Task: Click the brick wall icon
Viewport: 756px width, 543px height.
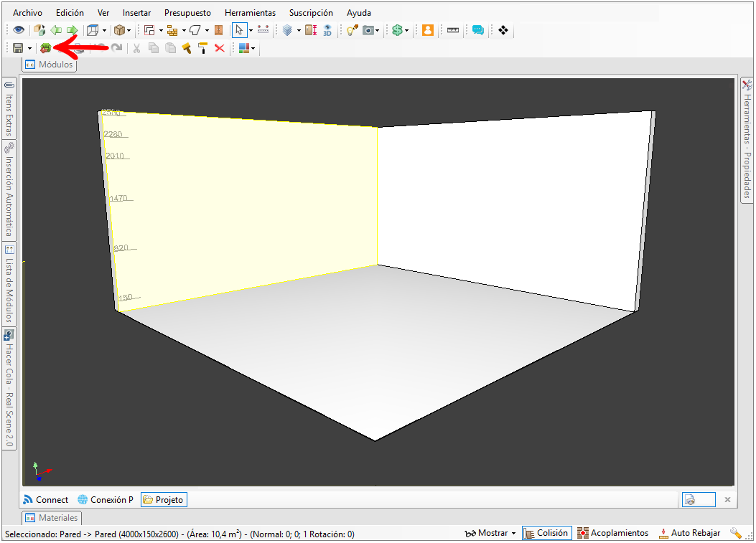Action: point(172,30)
